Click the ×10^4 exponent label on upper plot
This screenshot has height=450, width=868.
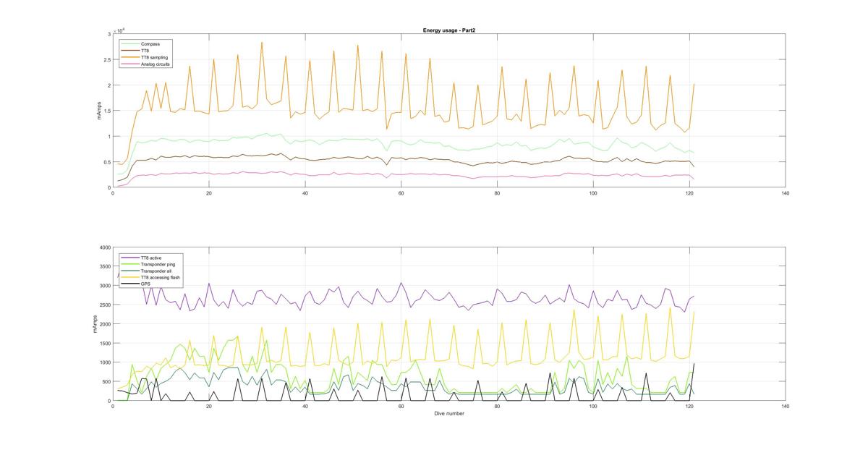(120, 30)
